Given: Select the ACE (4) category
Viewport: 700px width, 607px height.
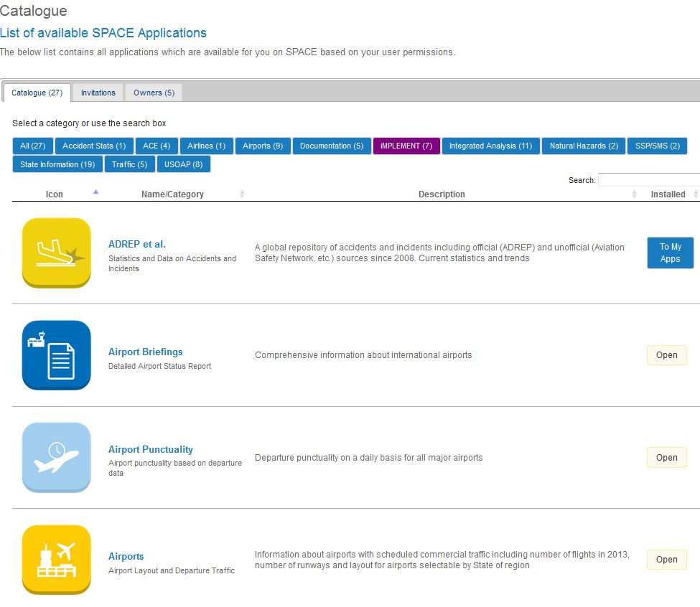Looking at the screenshot, I should click(157, 146).
